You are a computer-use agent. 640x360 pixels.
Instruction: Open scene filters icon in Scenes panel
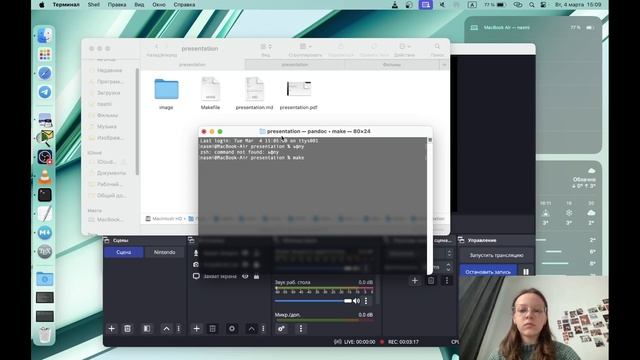pos(147,329)
